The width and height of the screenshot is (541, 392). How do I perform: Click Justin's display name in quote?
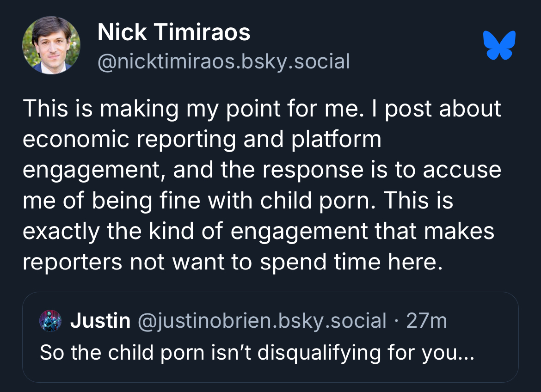(x=100, y=320)
